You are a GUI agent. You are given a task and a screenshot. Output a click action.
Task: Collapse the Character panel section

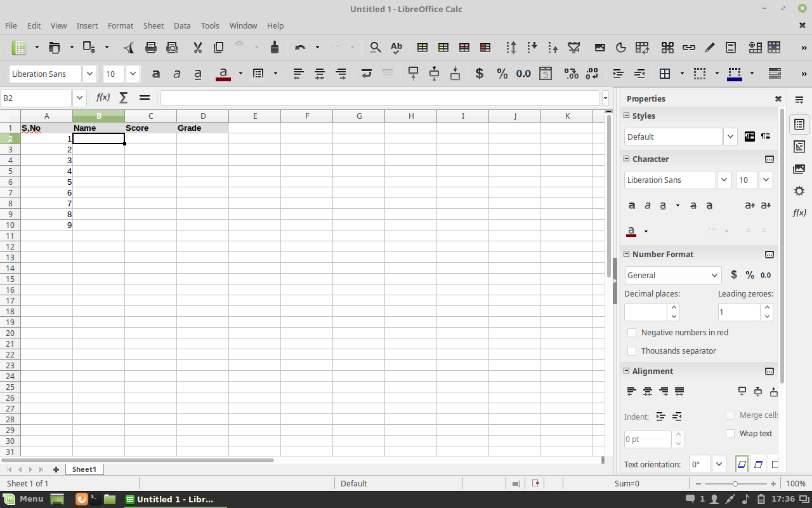tap(626, 159)
